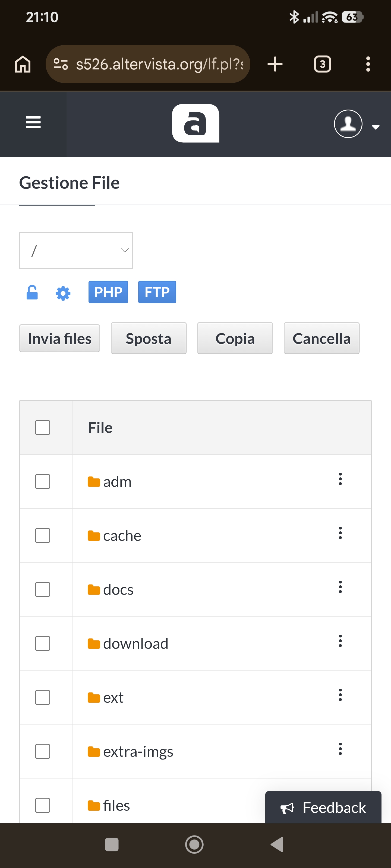Open the user account dropdown
391x868 pixels.
tap(356, 124)
